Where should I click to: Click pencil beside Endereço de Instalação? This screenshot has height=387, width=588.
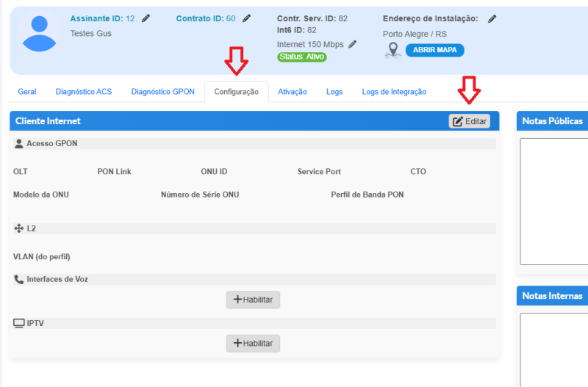tap(492, 18)
